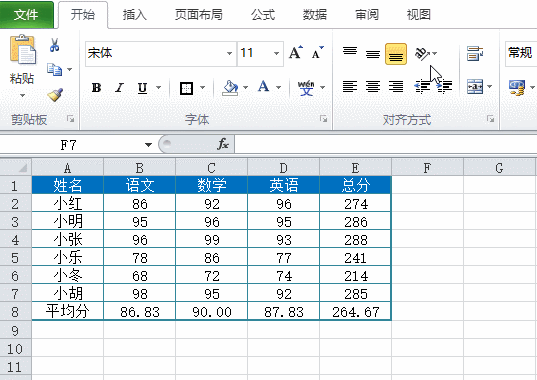Image resolution: width=537 pixels, height=380 pixels.
Task: Open 对齐方式 dialog launcher
Action: click(490, 119)
